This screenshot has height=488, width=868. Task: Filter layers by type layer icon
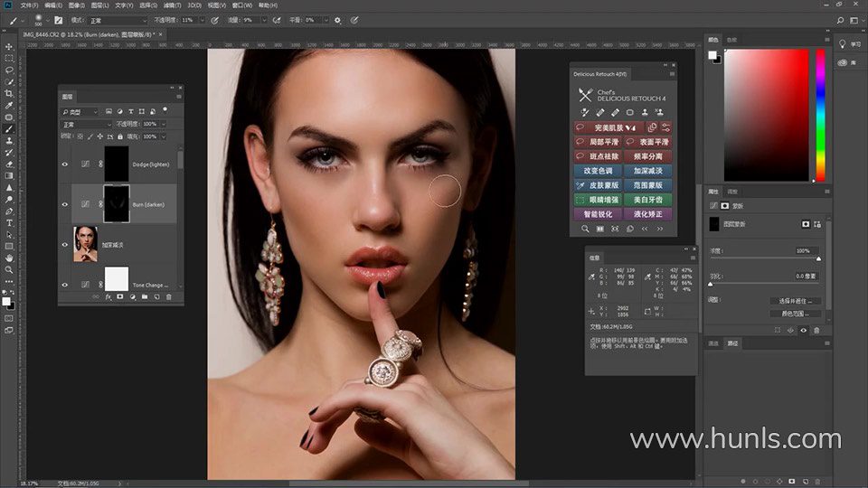pos(131,111)
